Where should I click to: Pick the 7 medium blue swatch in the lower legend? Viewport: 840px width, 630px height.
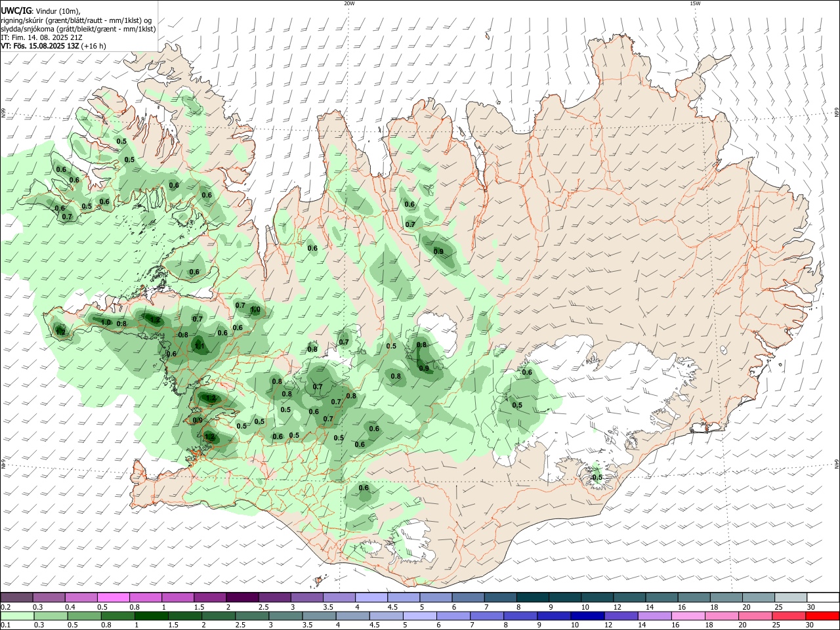click(486, 616)
